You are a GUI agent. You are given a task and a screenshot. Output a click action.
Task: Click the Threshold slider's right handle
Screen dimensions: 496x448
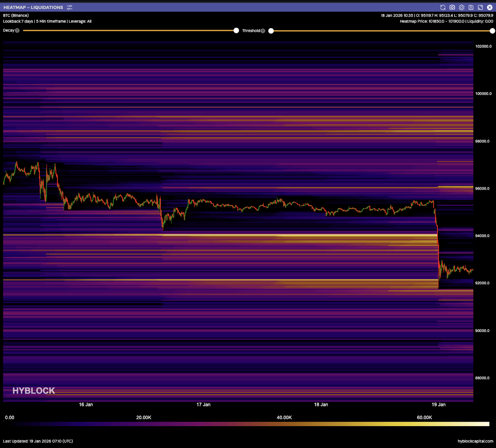492,31
